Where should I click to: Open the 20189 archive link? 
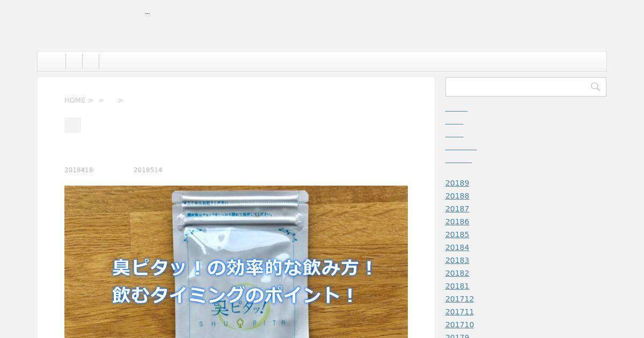[457, 183]
